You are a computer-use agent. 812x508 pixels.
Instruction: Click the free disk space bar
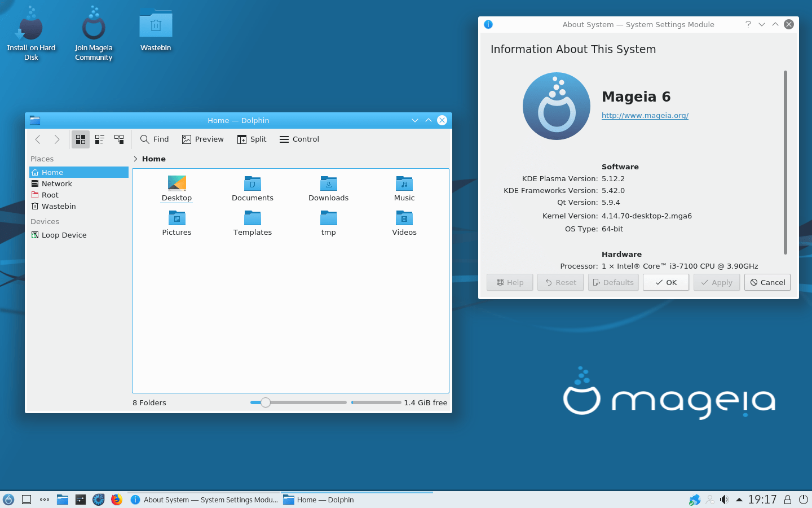click(376, 402)
